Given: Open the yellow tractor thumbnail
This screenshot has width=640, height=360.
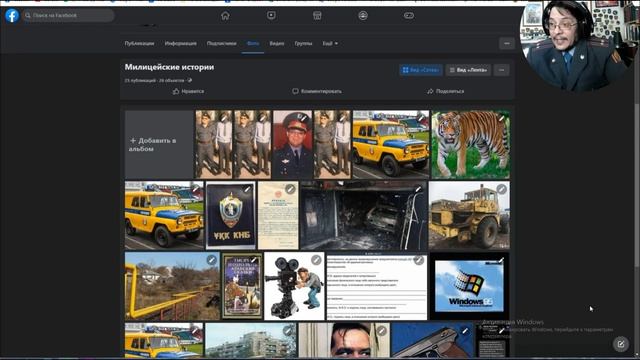Looking at the screenshot, I should [469, 215].
